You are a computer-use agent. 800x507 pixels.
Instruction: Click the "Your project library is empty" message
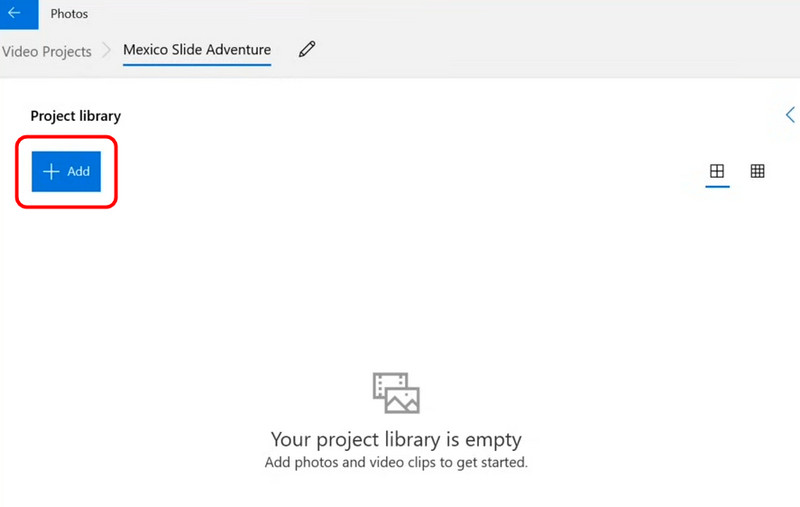tap(396, 440)
